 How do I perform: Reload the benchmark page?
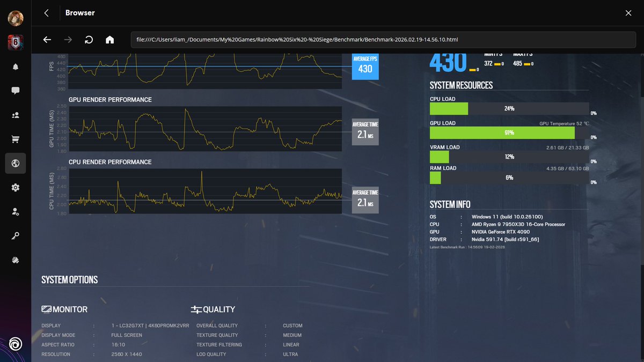click(x=89, y=40)
